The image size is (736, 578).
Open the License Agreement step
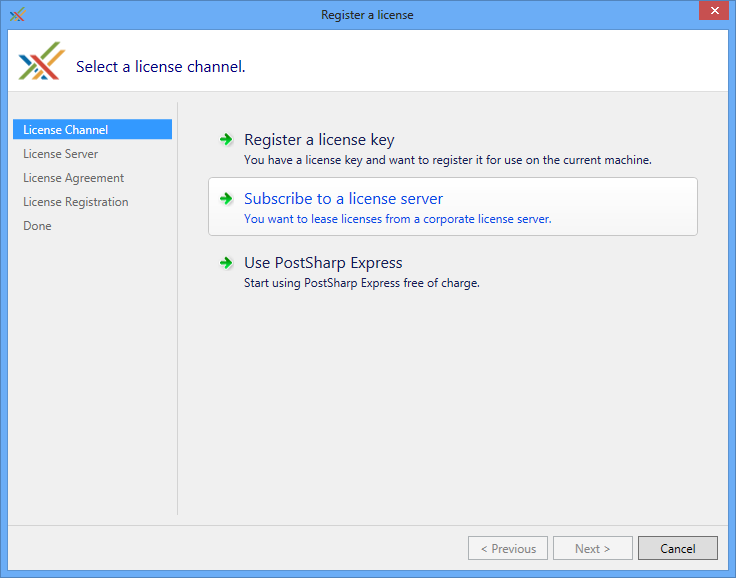(x=74, y=178)
